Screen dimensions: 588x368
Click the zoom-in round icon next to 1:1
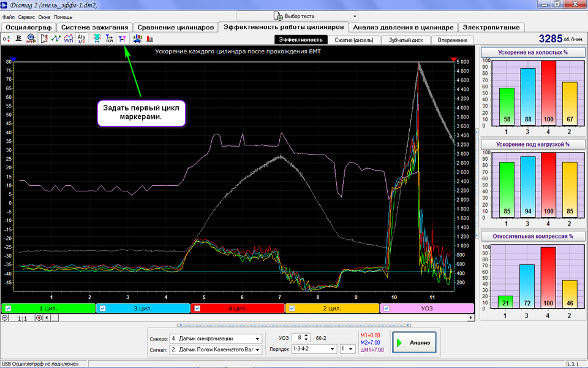[39, 318]
